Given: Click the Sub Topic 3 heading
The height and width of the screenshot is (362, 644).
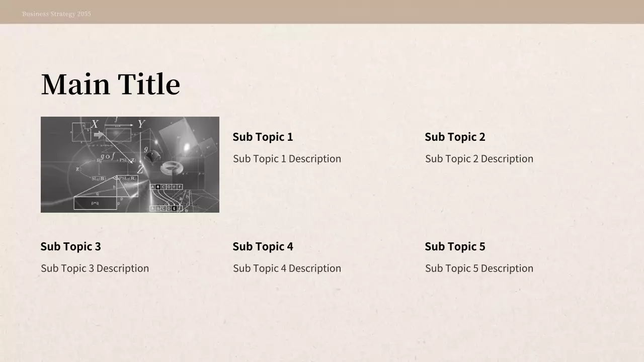Looking at the screenshot, I should click(70, 246).
